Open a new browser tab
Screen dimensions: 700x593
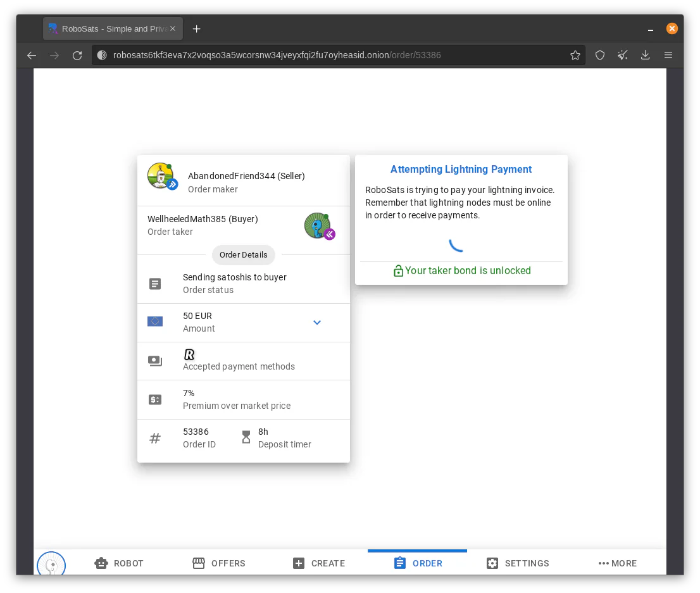[x=196, y=29]
